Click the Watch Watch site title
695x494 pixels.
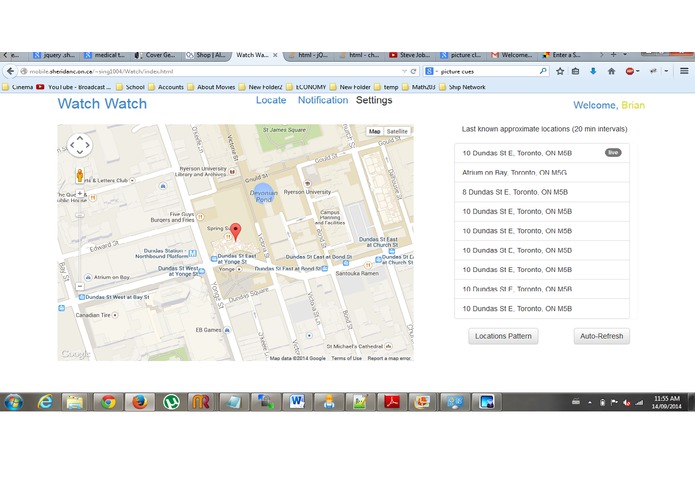(102, 104)
